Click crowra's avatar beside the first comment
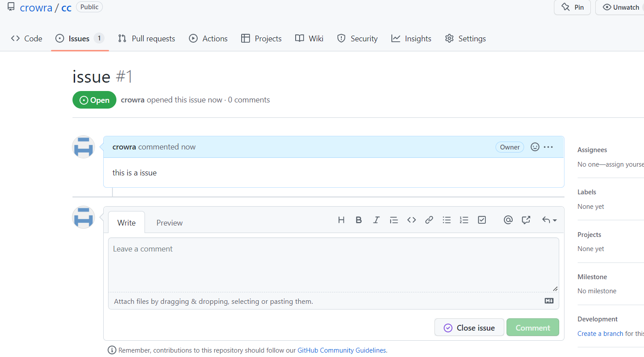Screen dimensions: 644x357 click(83, 147)
